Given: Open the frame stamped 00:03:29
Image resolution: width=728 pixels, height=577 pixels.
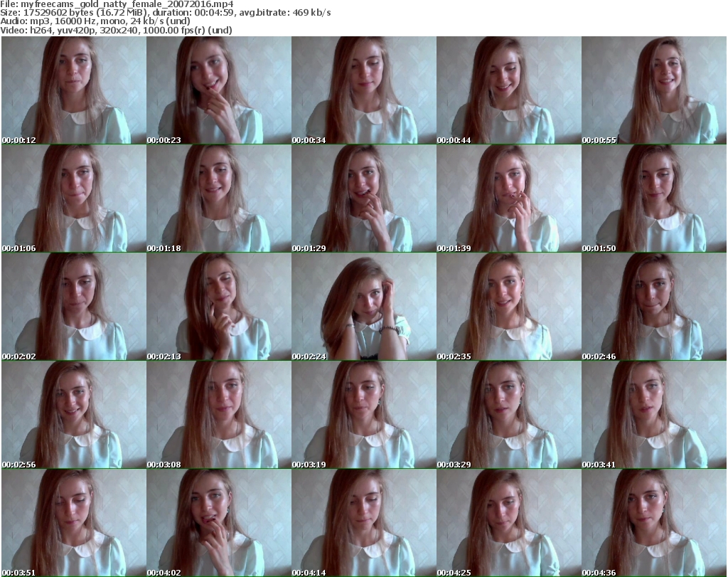Looking at the screenshot, I should click(x=509, y=415).
